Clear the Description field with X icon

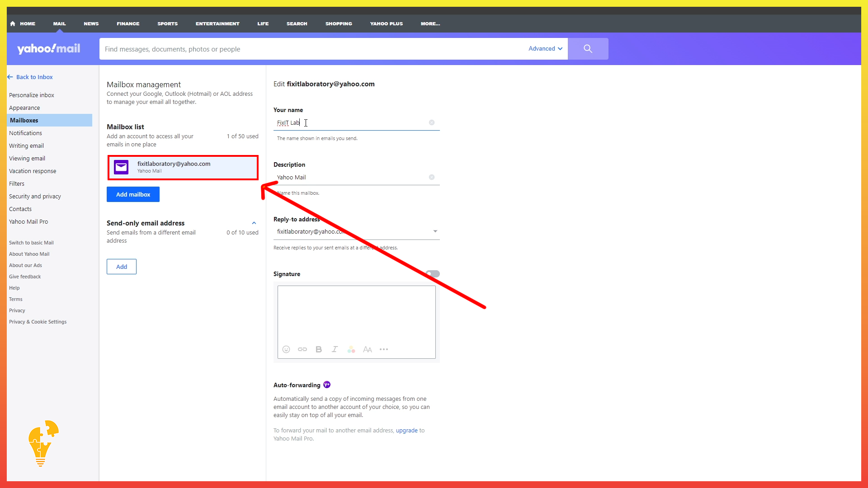pyautogui.click(x=432, y=177)
